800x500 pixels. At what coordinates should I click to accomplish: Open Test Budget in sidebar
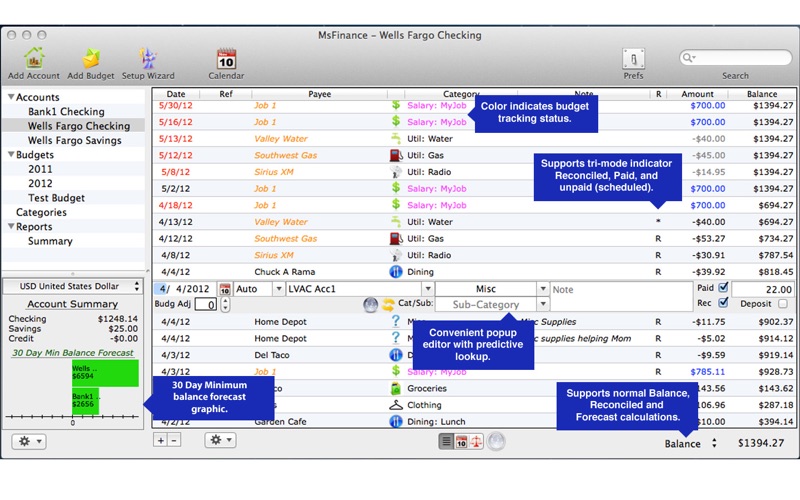(x=56, y=198)
